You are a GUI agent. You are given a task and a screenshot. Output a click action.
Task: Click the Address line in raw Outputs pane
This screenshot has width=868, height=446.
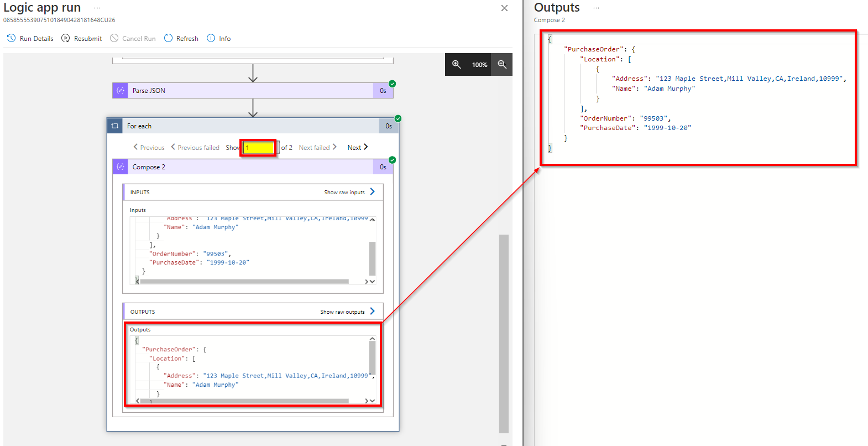(729, 79)
